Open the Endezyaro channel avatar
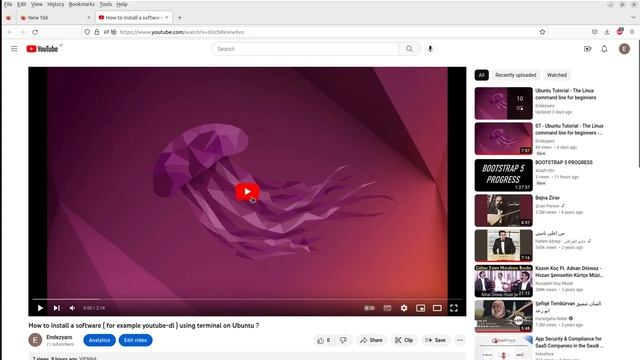Screen dimensions: 640x360 [35, 340]
